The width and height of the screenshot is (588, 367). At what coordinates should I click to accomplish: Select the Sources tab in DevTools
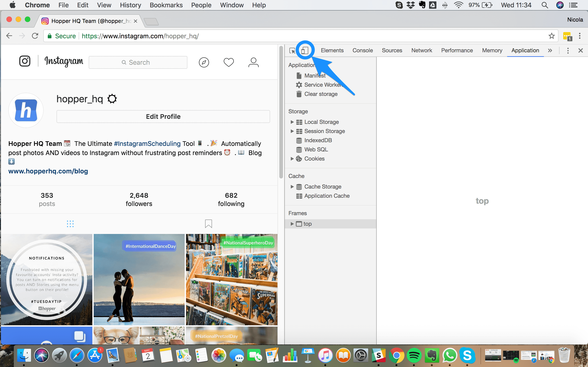click(x=392, y=50)
